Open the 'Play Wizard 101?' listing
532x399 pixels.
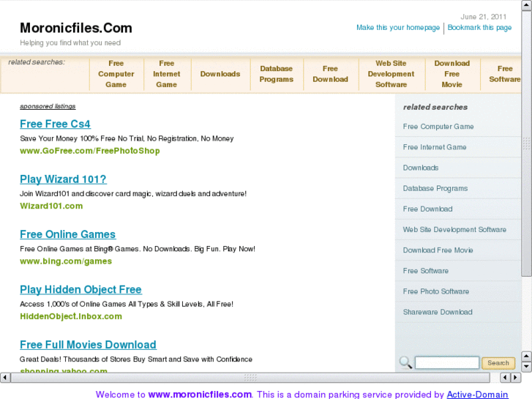tap(63, 179)
